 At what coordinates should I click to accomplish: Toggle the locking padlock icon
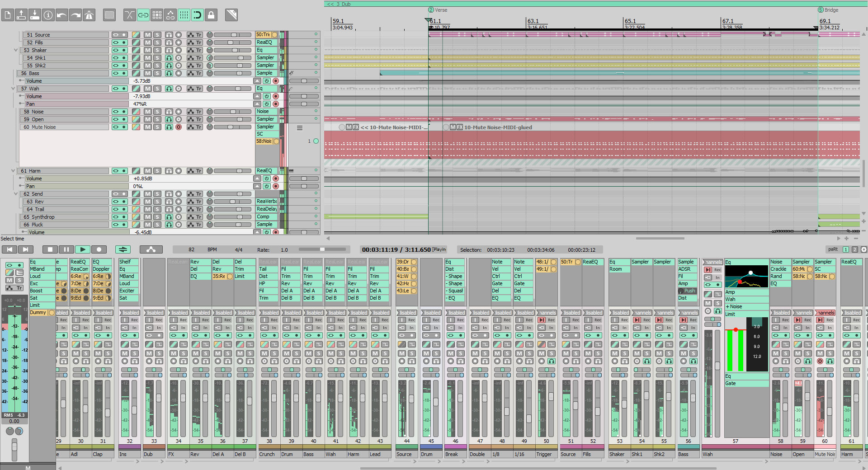click(x=211, y=15)
